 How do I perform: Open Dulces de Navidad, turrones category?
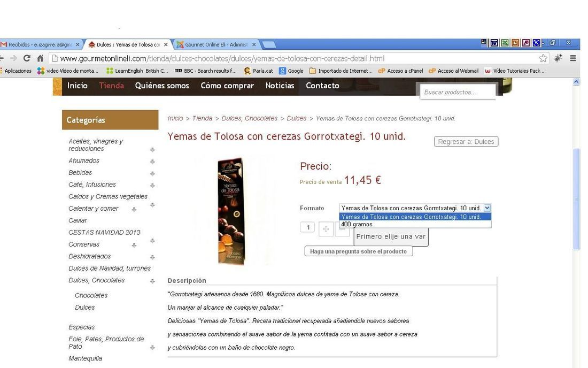click(110, 269)
